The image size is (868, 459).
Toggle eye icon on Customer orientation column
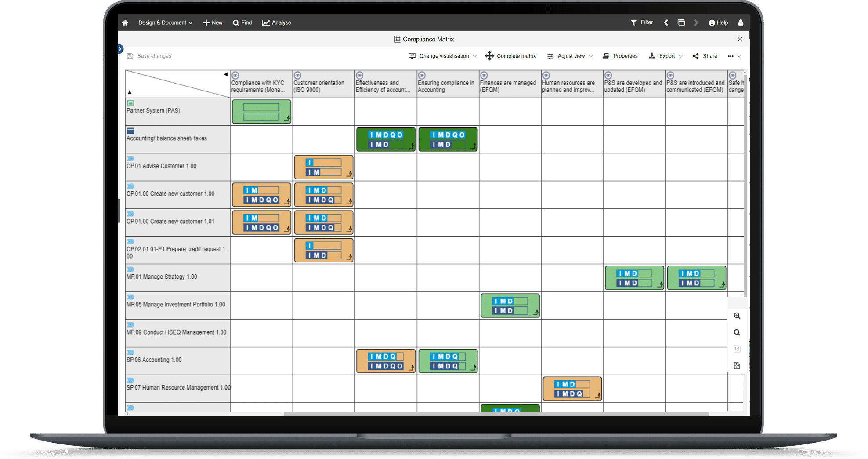[x=297, y=76]
